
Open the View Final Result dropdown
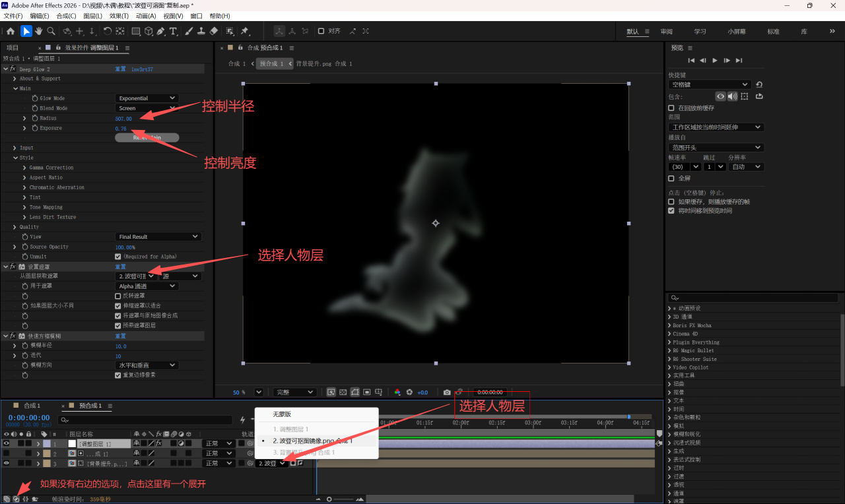pos(158,237)
